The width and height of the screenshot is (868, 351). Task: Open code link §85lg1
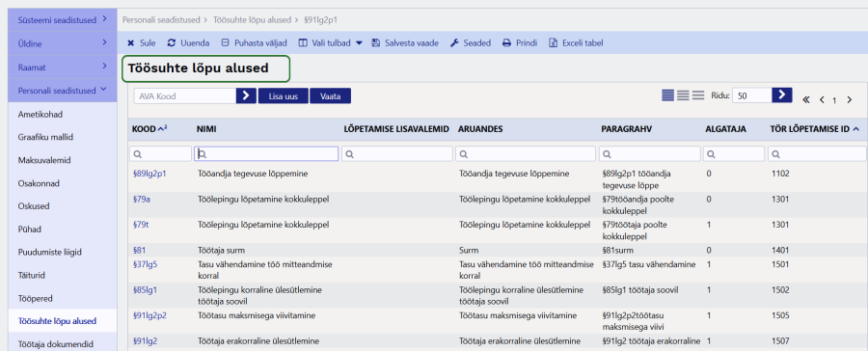(x=145, y=289)
